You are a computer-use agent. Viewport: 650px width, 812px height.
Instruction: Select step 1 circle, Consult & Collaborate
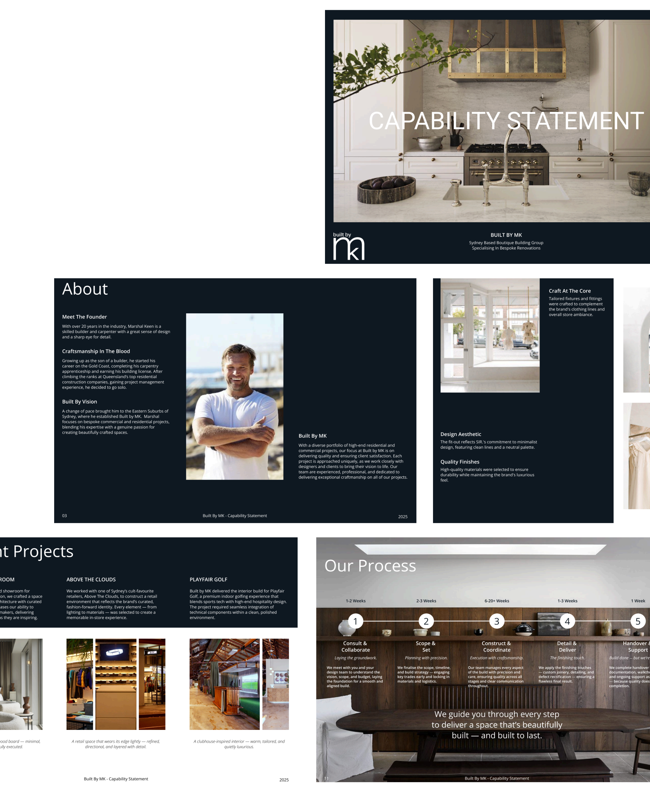click(x=355, y=621)
